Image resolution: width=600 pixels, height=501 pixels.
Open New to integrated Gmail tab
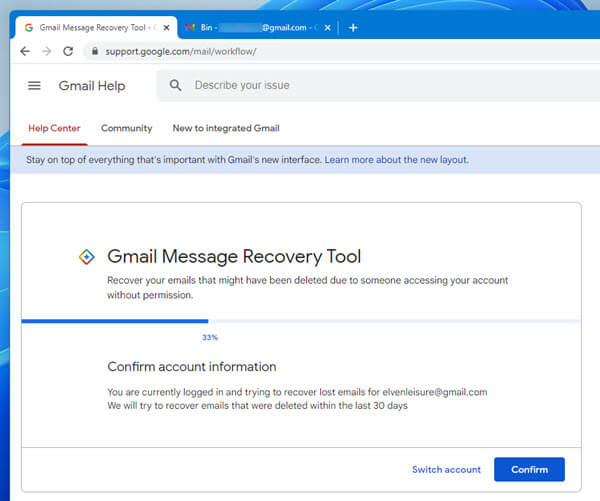(226, 128)
